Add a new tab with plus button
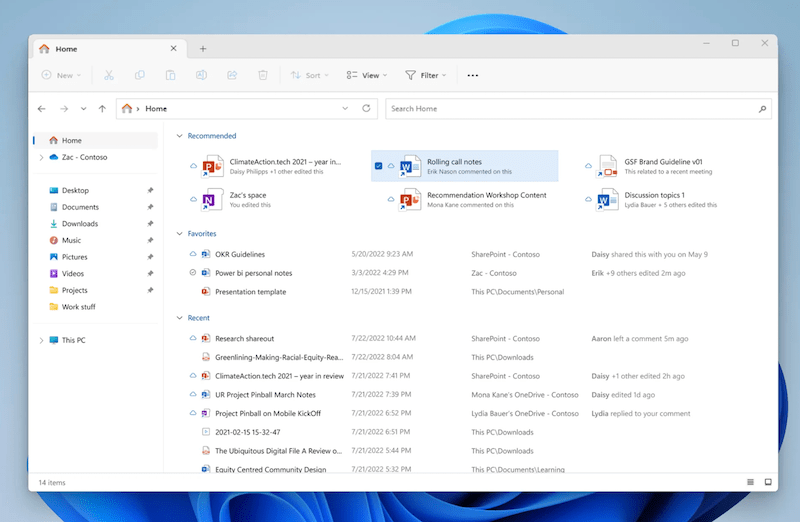Image resolution: width=800 pixels, height=522 pixels. pos(203,48)
